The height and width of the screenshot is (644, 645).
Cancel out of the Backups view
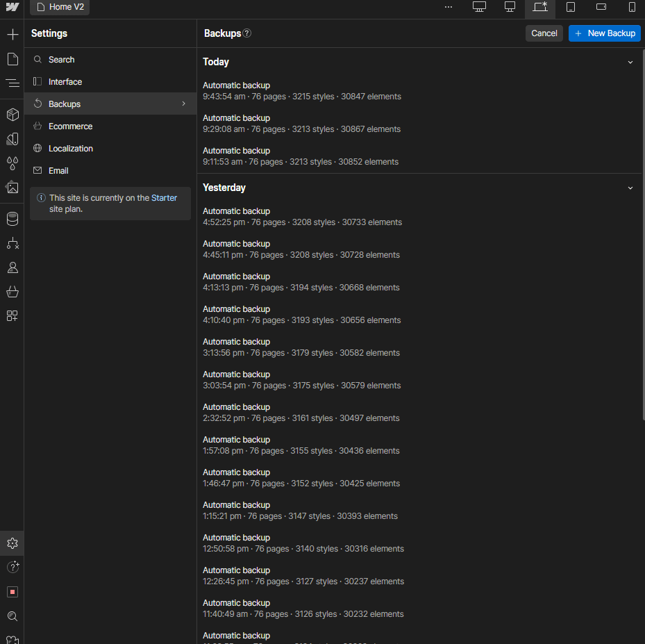[544, 33]
